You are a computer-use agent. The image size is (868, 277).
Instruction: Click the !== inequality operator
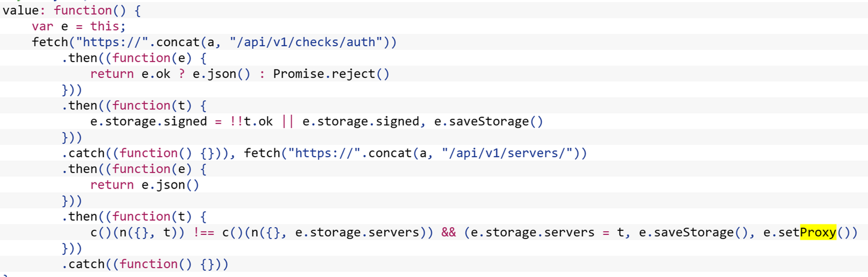point(204,232)
